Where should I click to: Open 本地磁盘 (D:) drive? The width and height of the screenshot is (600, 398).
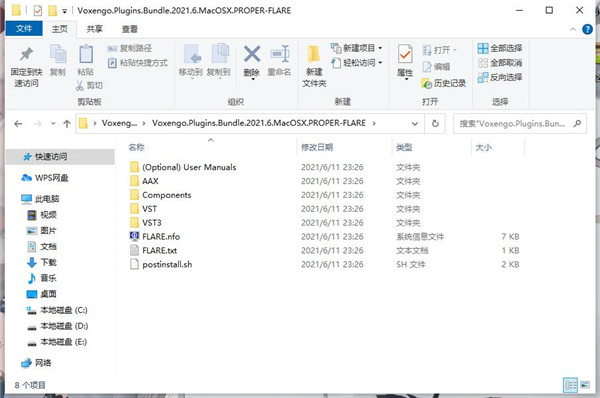57,326
